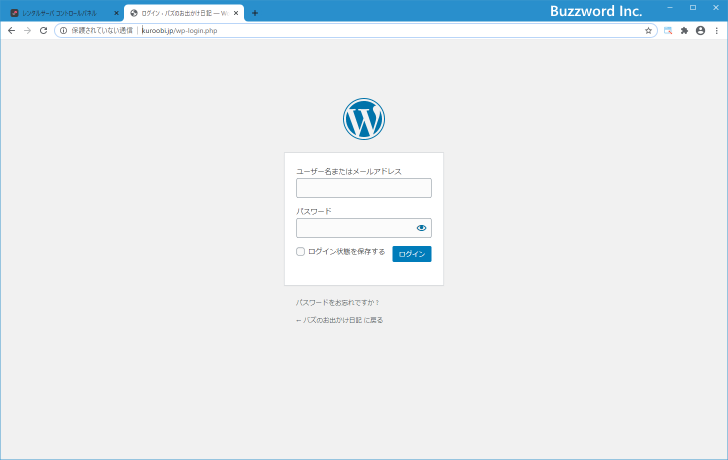Click the WordPress logo
This screenshot has width=728, height=460.
pos(364,119)
